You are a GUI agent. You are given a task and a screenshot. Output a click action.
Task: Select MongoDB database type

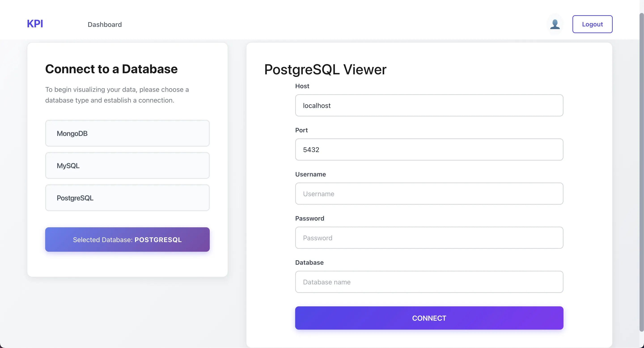[127, 133]
